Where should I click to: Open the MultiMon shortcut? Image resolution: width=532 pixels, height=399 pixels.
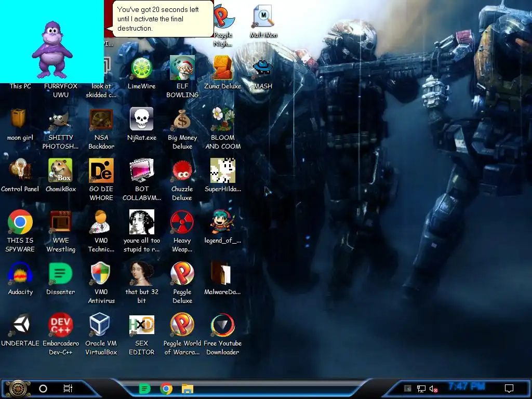[263, 16]
